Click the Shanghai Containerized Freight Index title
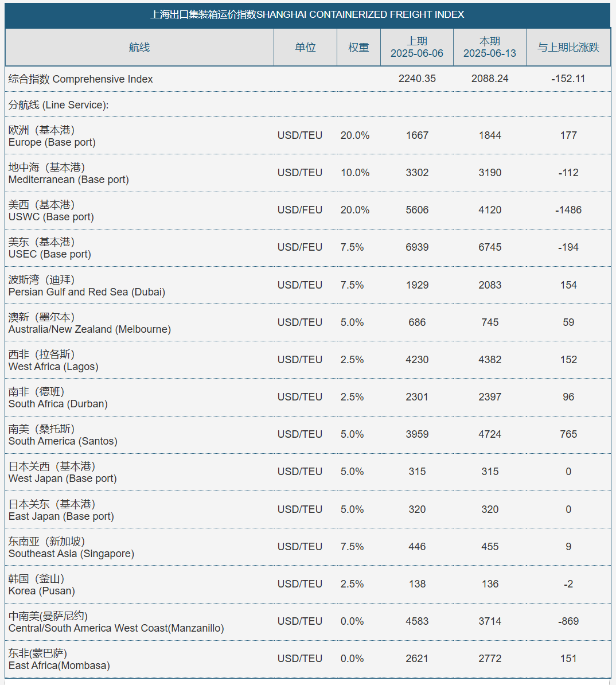The height and width of the screenshot is (685, 616). [x=307, y=14]
